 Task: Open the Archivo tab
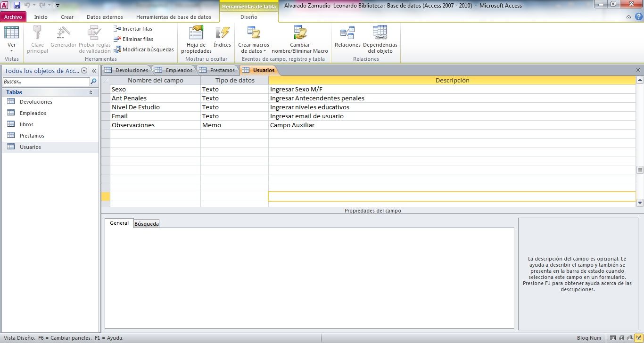tap(13, 17)
